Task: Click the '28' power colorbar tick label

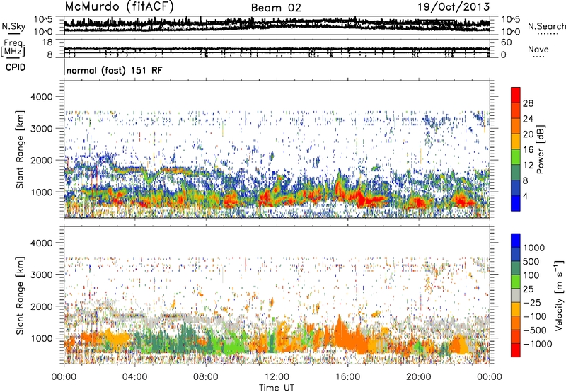Action: 528,103
